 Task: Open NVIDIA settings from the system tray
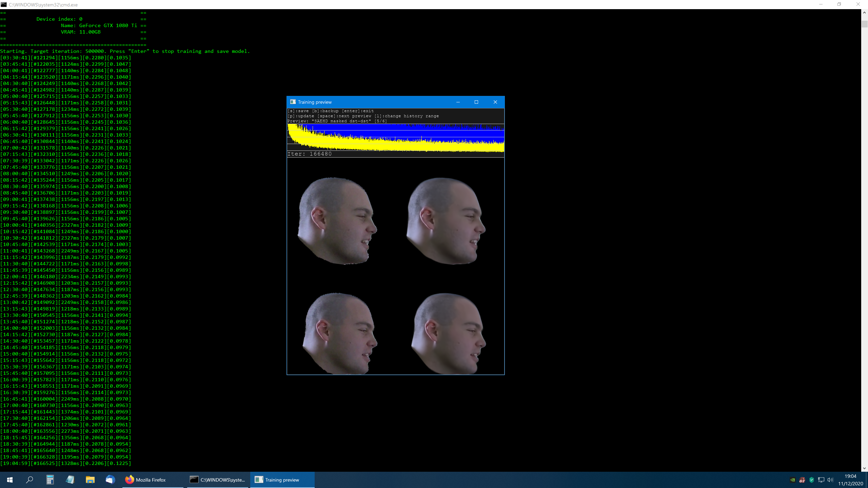(x=792, y=480)
